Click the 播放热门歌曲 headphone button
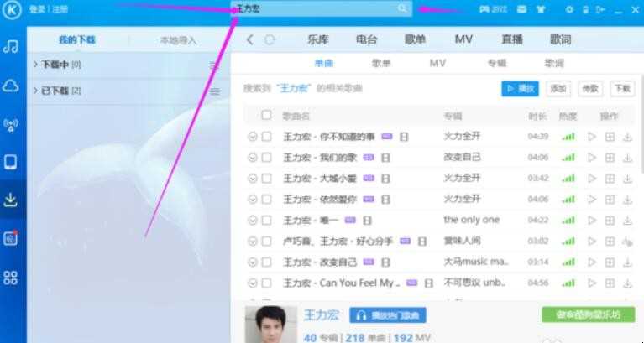Screen dimensions: 644x343 (x=388, y=315)
